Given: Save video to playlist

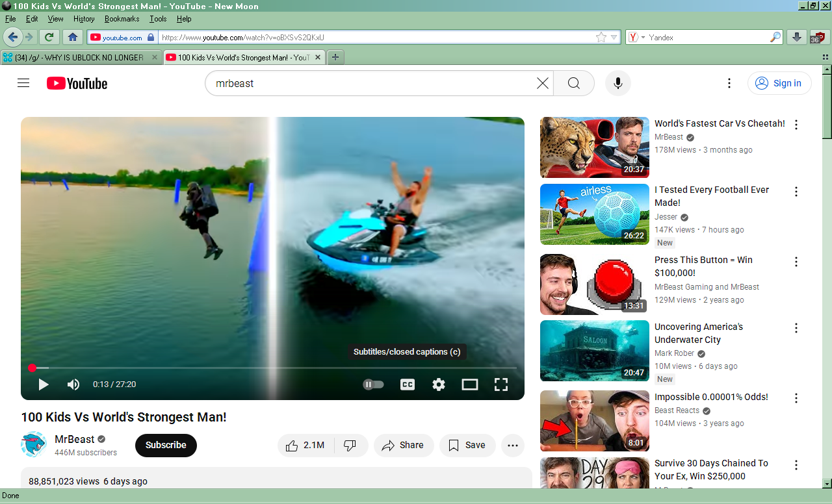Looking at the screenshot, I should pyautogui.click(x=467, y=445).
